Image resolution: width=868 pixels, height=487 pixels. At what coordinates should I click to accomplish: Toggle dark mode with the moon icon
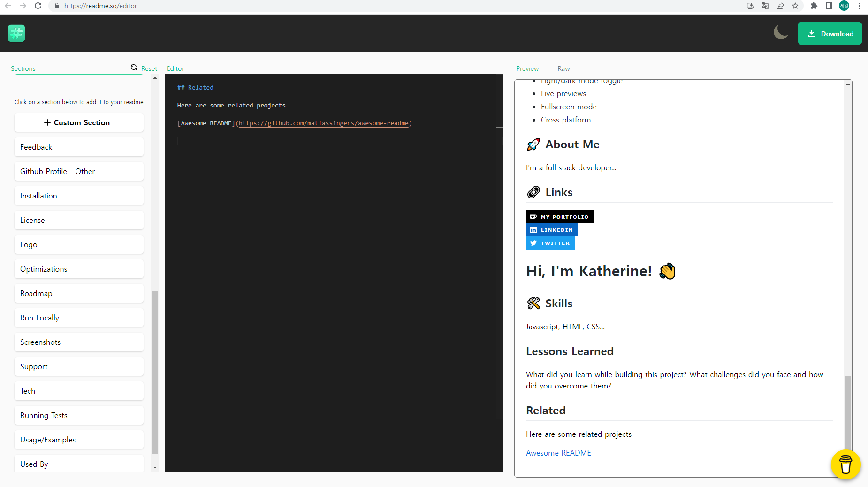[x=781, y=33]
